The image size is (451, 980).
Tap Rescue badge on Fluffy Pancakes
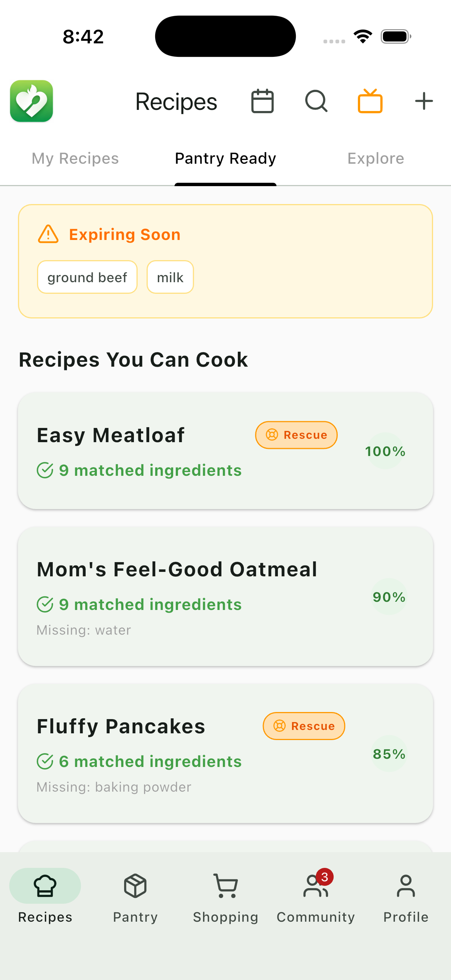(x=304, y=726)
